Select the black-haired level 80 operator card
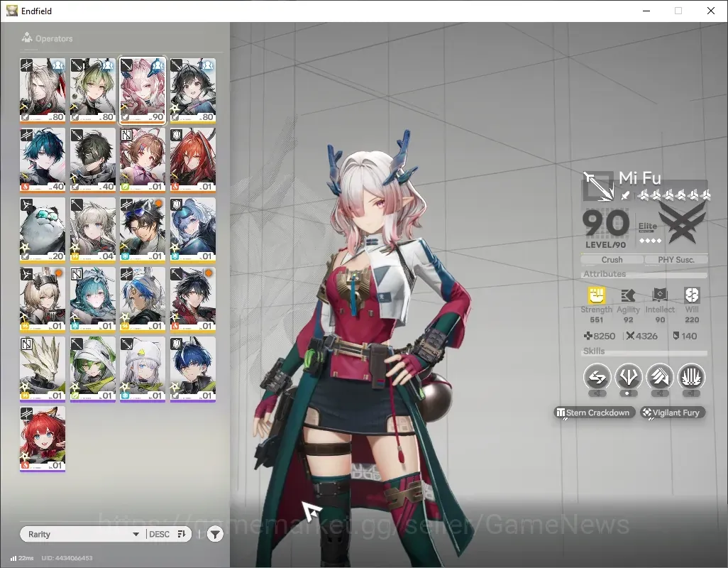The height and width of the screenshot is (568, 728). [193, 91]
